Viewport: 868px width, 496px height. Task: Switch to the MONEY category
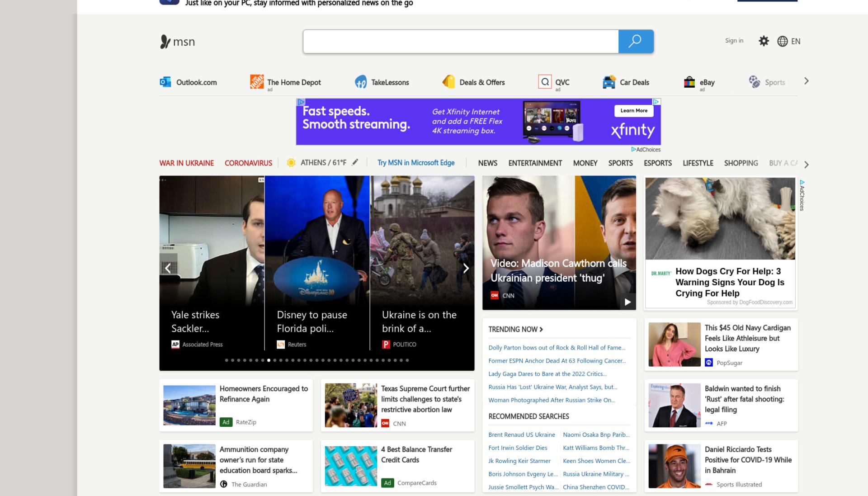(585, 163)
